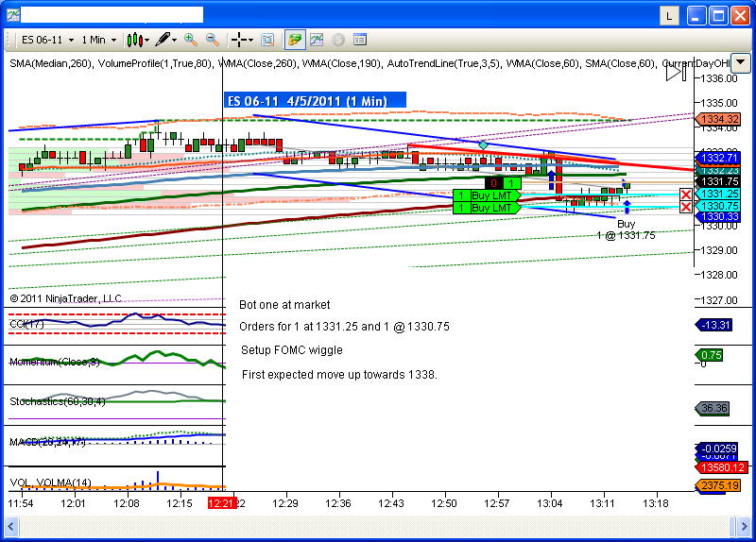
Task: Open the 1 Min interval dropdown
Action: pyautogui.click(x=113, y=41)
